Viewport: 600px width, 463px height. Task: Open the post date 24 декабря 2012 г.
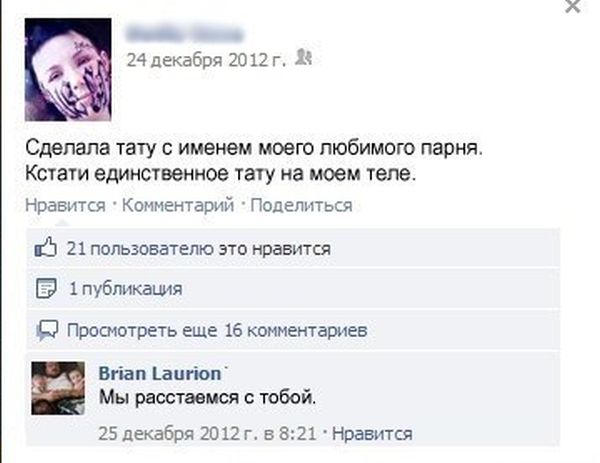click(x=206, y=60)
